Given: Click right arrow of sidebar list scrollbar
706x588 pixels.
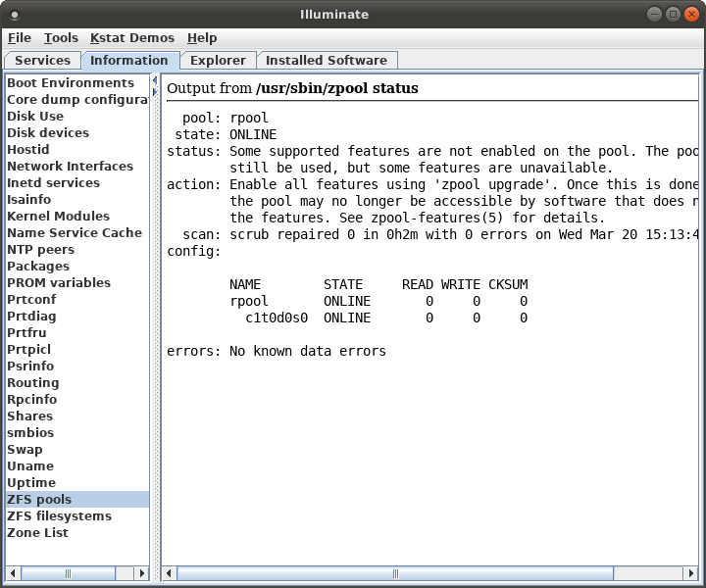Looking at the screenshot, I should coord(142,573).
